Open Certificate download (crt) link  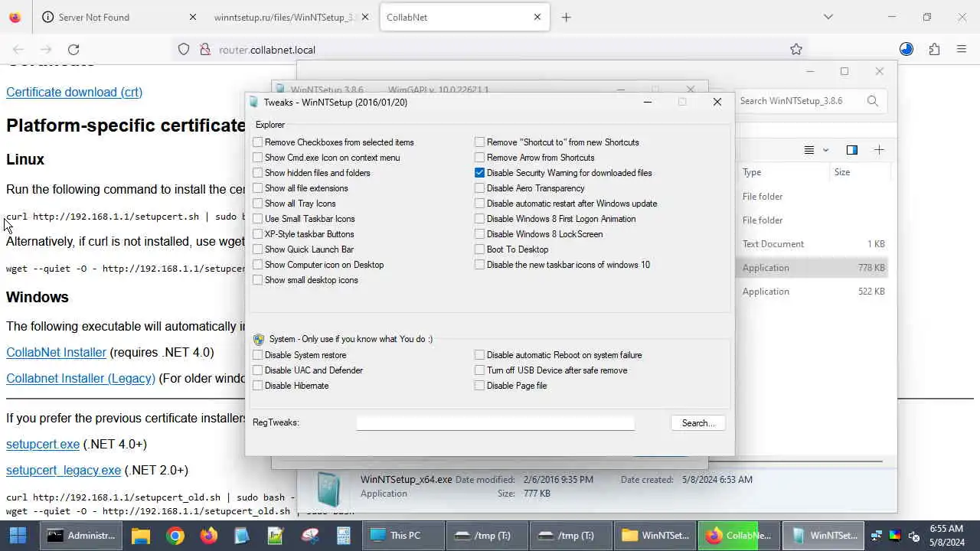pyautogui.click(x=74, y=92)
